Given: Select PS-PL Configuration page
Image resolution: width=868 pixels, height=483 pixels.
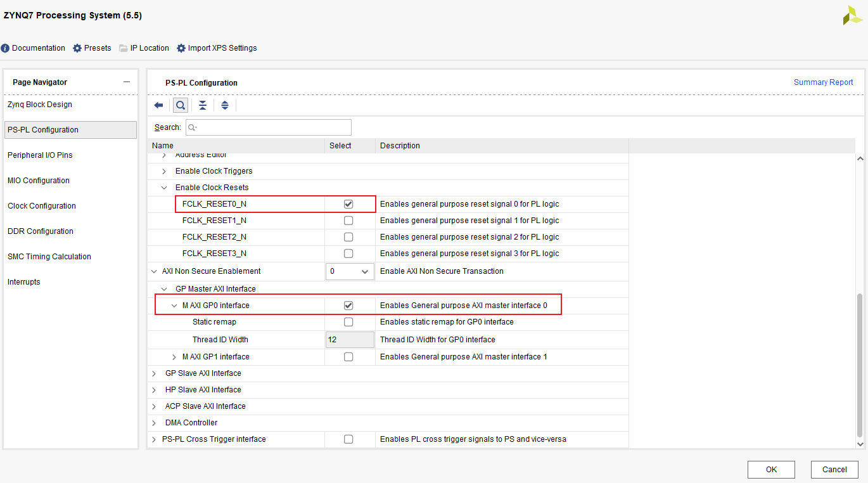Looking at the screenshot, I should [x=70, y=130].
